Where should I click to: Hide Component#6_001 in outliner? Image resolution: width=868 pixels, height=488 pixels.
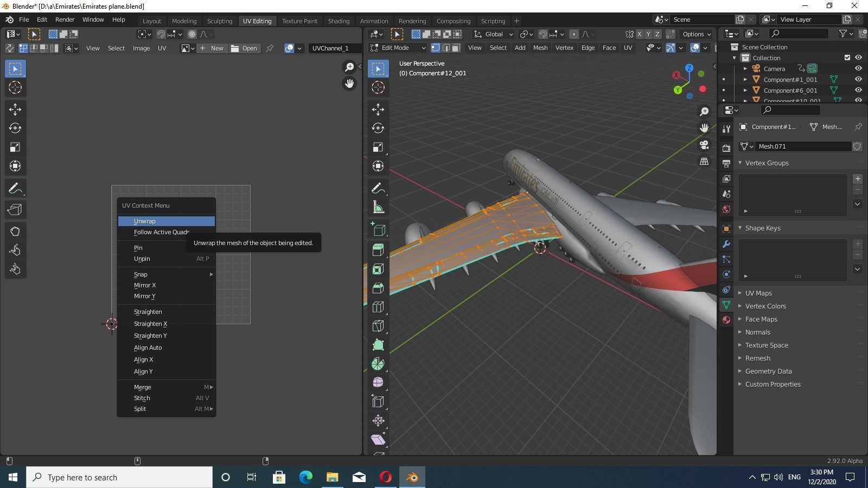(858, 90)
